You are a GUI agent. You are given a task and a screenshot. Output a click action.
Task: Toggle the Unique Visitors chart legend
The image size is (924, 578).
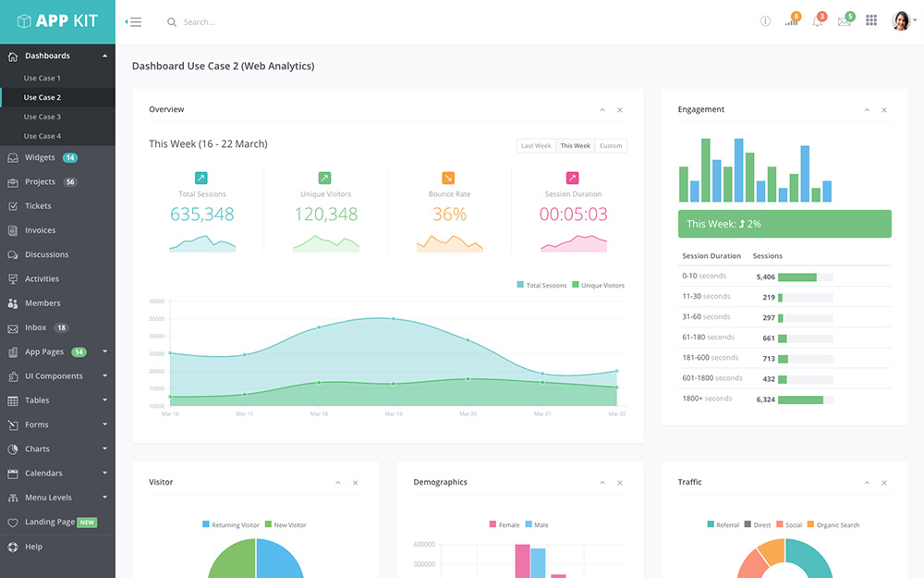pos(598,285)
